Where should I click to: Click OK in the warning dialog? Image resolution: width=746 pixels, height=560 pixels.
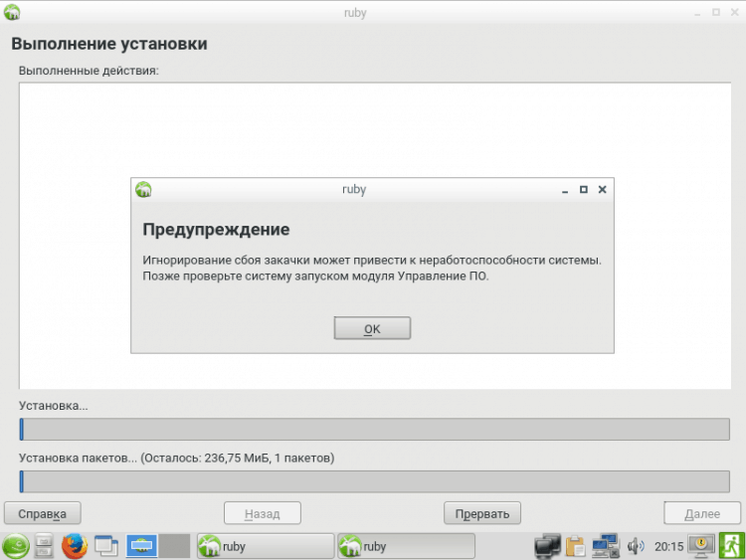click(372, 328)
